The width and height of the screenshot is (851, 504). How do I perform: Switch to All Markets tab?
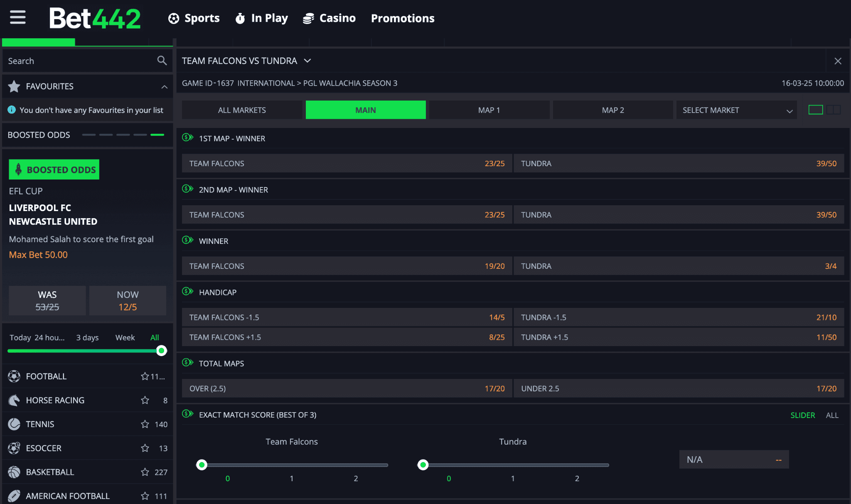[x=242, y=110]
